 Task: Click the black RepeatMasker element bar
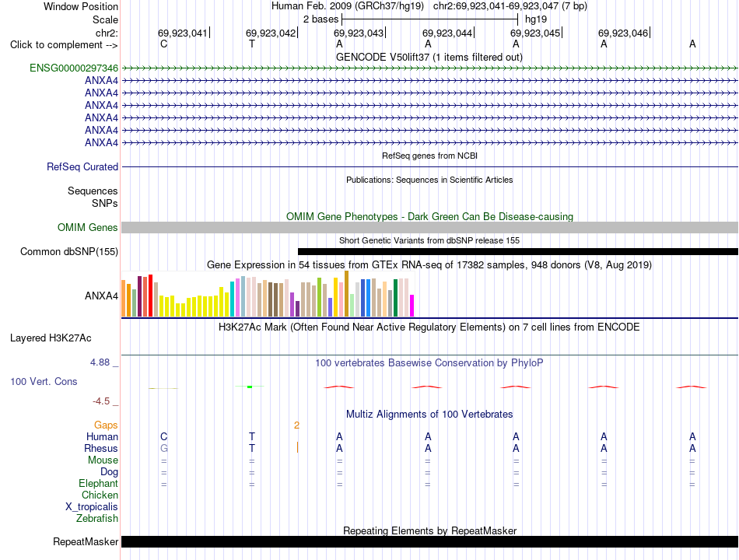[x=430, y=542]
